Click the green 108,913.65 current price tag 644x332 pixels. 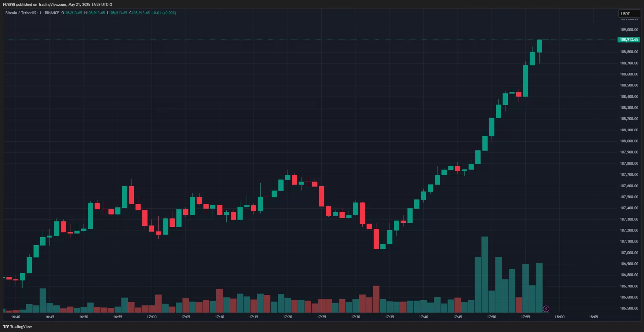[x=629, y=40]
